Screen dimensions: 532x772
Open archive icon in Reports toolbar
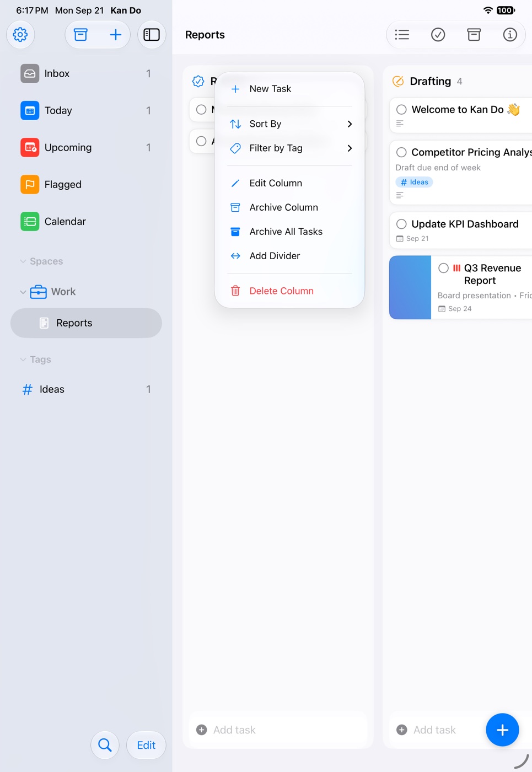point(474,35)
